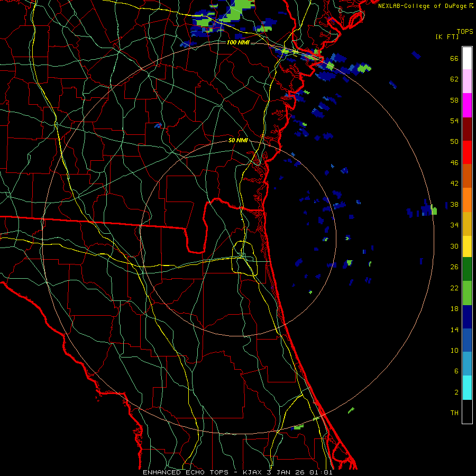Screen dimensions: 476x476
Task: Click the "ENHANCED ECHO TOPS" product title
Action: 186,472
